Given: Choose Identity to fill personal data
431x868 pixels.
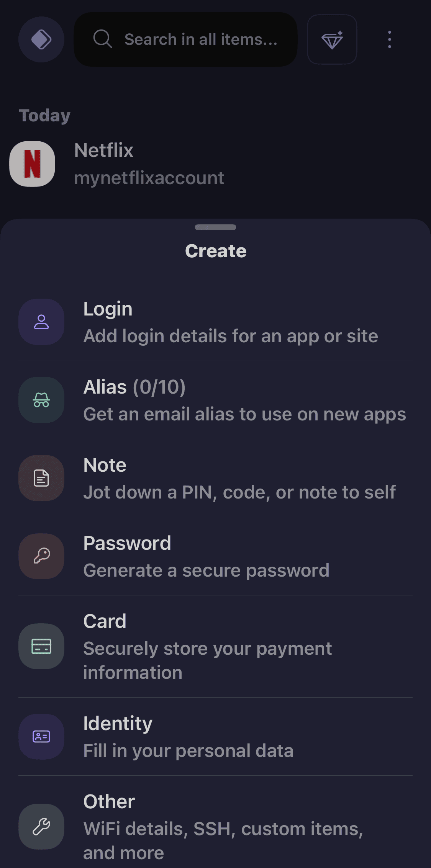Looking at the screenshot, I should click(x=188, y=737).
